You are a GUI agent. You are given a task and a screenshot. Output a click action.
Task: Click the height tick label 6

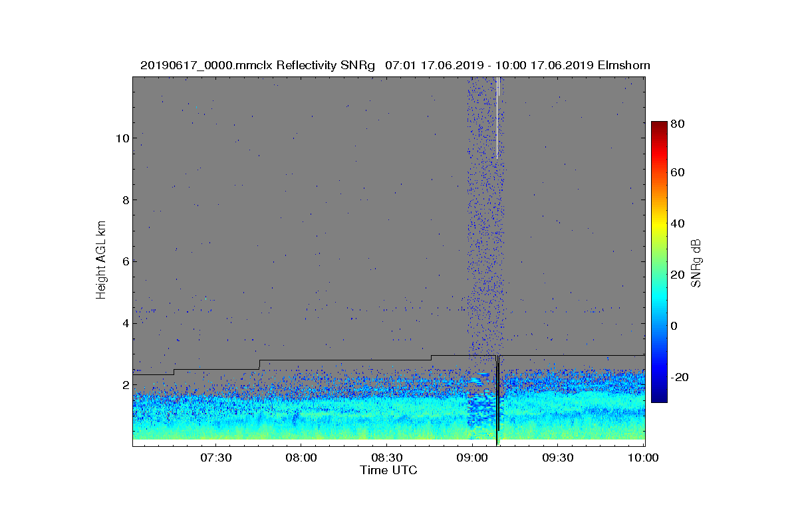[x=125, y=261]
